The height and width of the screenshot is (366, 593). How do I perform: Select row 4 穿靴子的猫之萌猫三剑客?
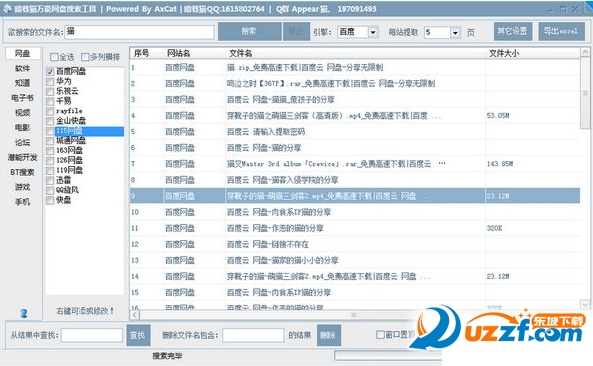tap(355, 116)
